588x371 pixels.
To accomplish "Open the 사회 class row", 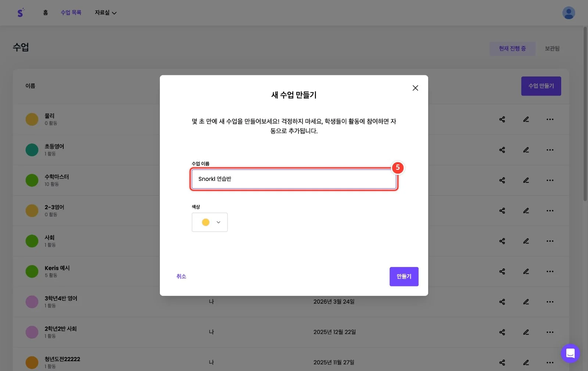I will 291,241.
